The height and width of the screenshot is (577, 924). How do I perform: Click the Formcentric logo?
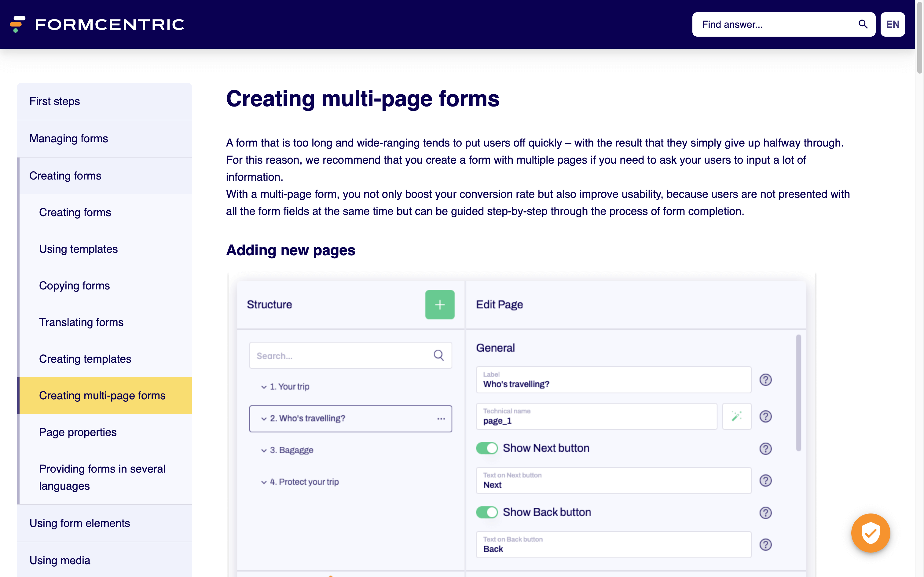click(x=97, y=24)
